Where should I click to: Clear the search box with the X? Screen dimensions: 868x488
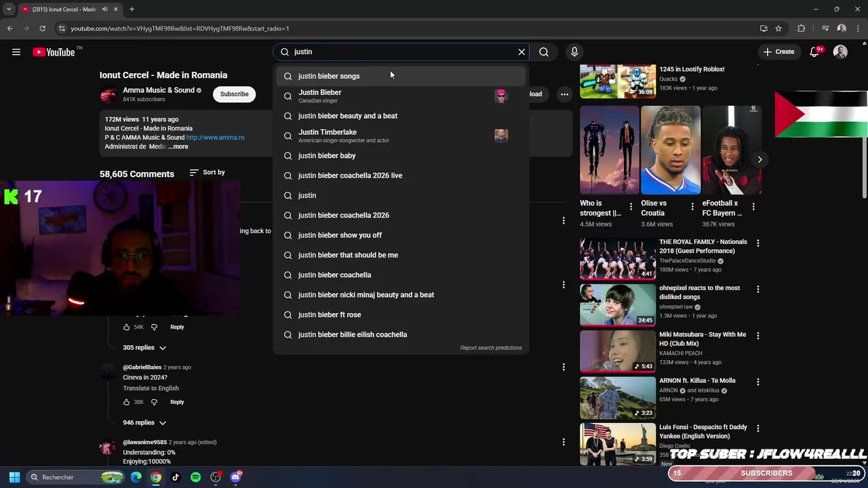click(521, 52)
